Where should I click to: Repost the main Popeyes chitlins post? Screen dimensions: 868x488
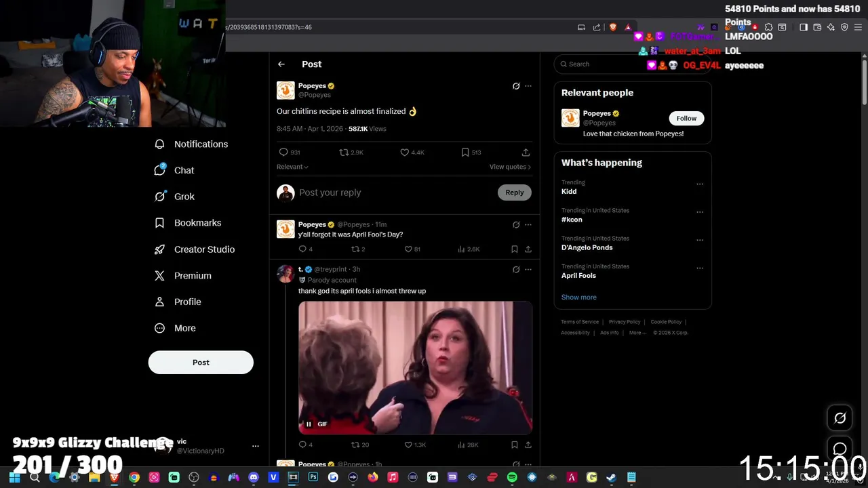pyautogui.click(x=351, y=152)
